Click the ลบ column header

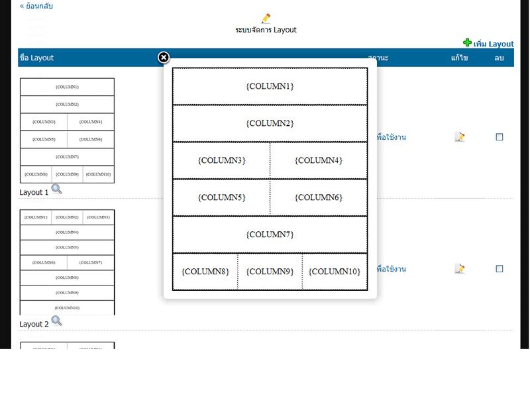tap(499, 58)
